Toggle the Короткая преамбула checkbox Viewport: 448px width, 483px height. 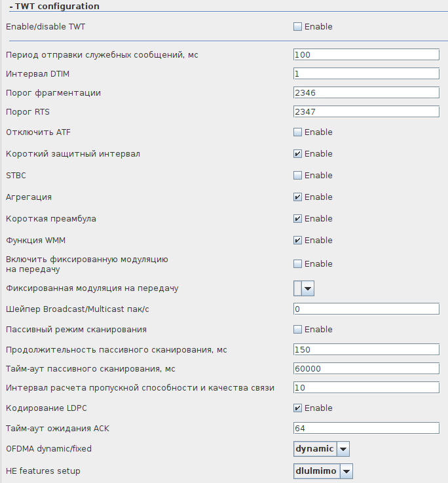[x=298, y=219]
